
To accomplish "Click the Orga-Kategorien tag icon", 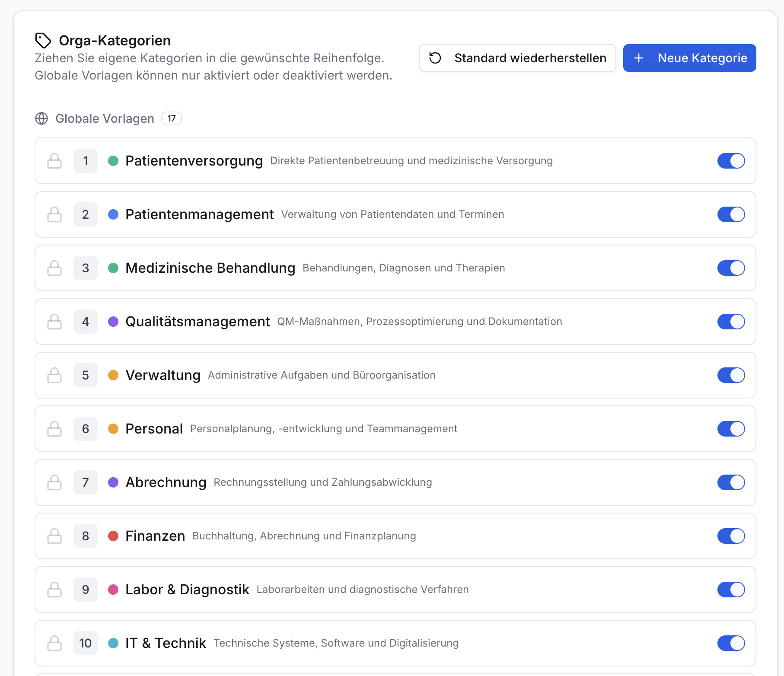I will pos(43,41).
